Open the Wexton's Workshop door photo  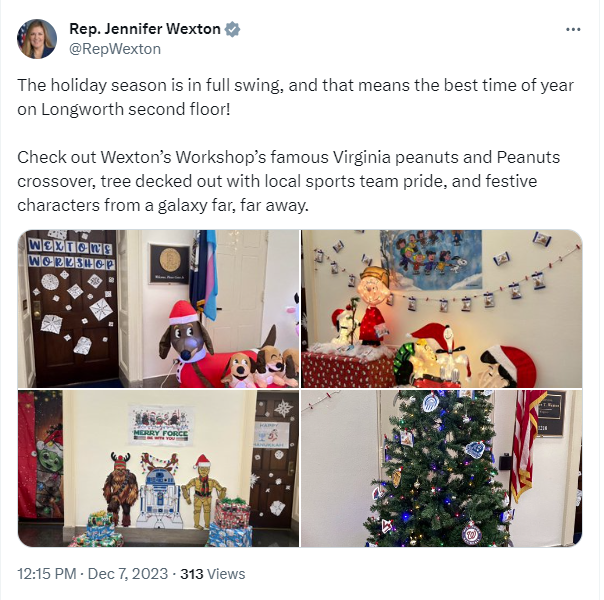158,308
